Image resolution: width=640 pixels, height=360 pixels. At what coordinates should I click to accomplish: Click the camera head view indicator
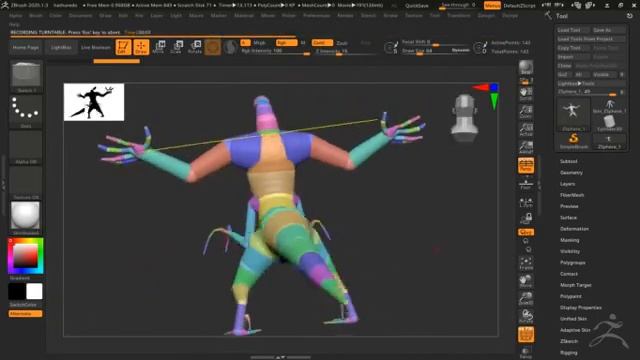click(464, 118)
